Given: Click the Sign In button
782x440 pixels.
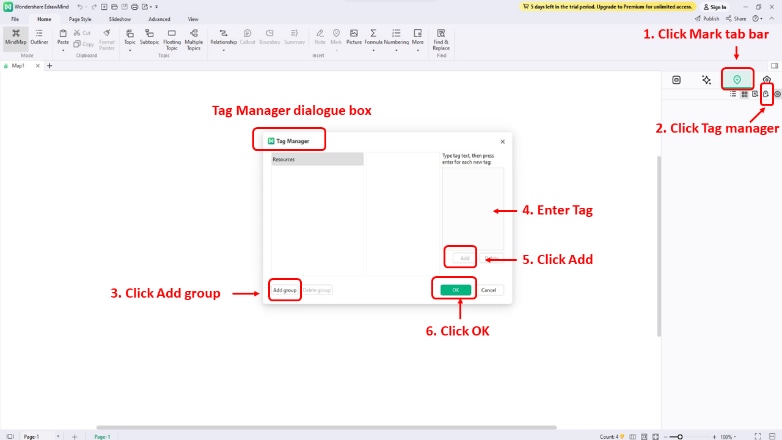Looking at the screenshot, I should (715, 7).
